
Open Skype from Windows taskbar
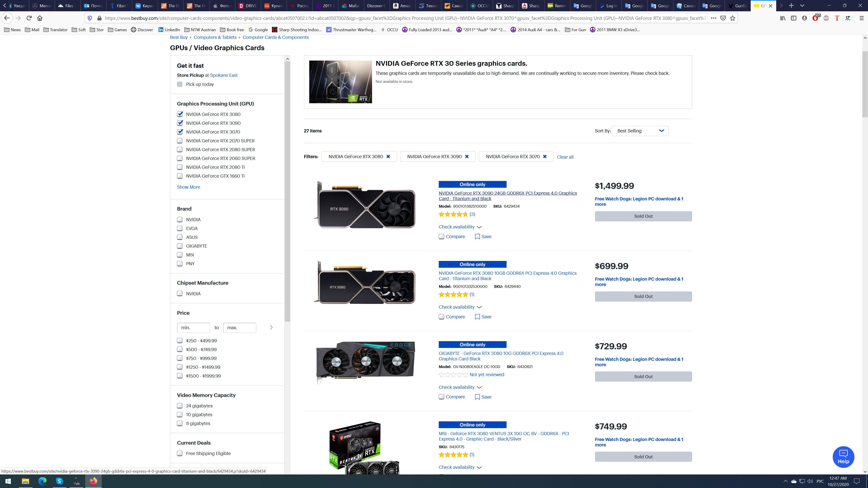click(x=59, y=481)
